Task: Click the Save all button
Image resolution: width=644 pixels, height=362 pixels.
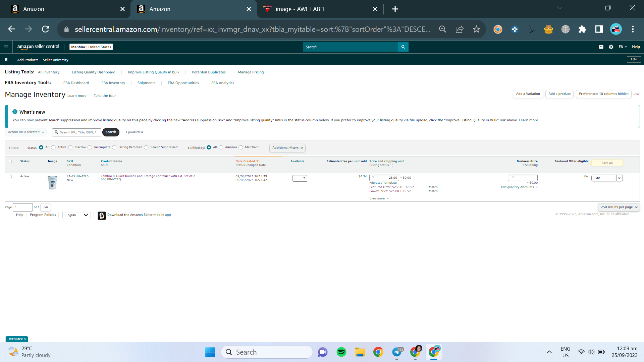Action: (607, 163)
